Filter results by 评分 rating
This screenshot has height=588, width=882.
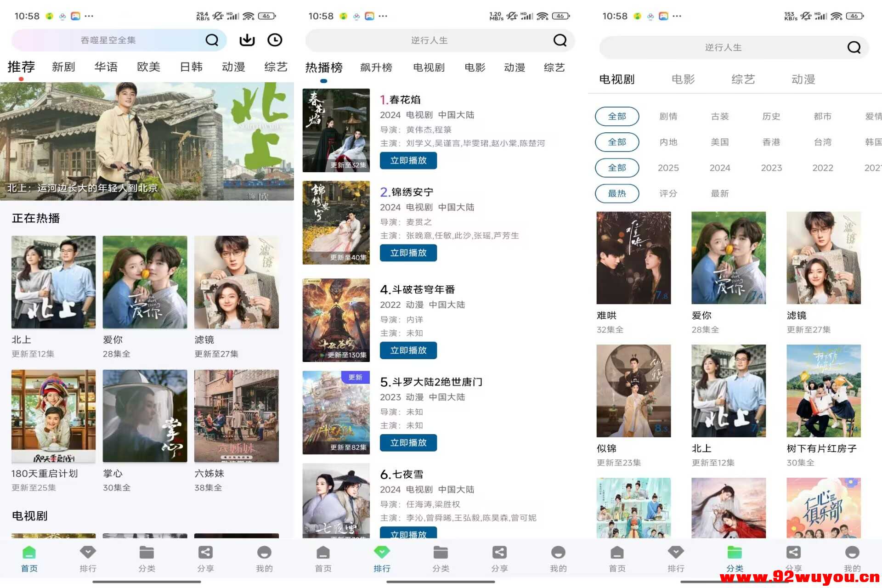click(668, 193)
